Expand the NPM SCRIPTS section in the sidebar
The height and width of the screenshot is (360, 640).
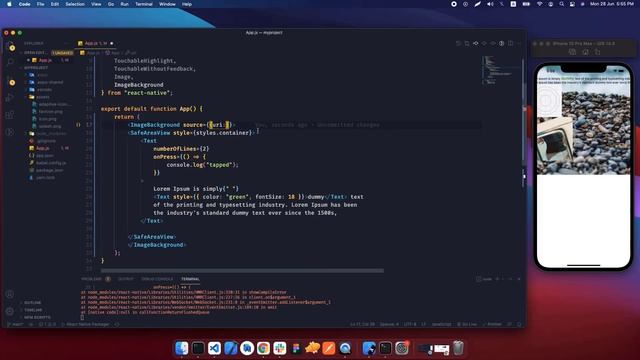[x=37, y=317]
